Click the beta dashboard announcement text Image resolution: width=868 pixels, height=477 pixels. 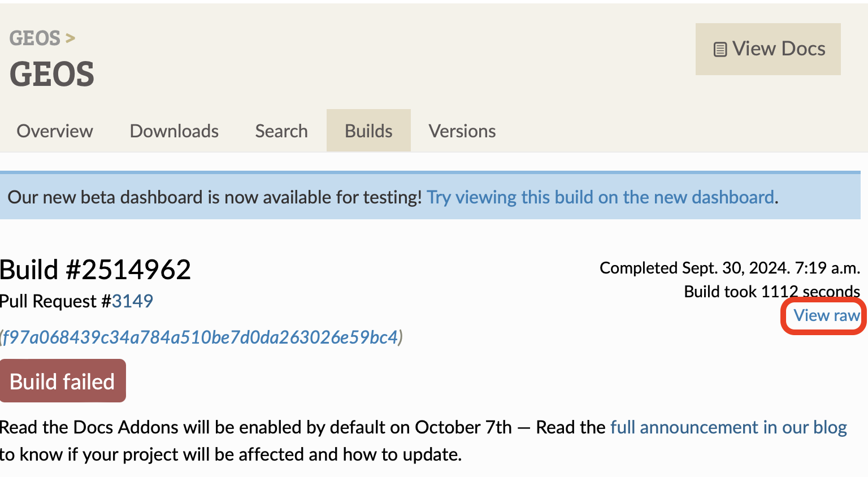coord(215,197)
